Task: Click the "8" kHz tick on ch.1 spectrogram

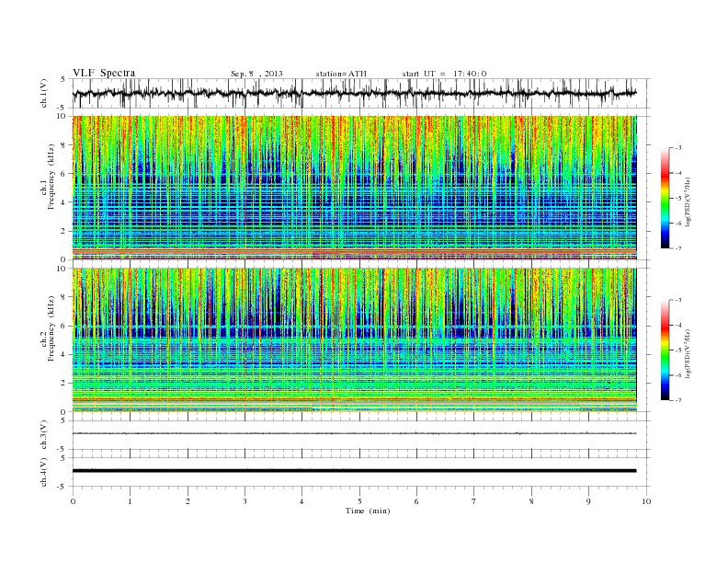Action: pos(63,145)
